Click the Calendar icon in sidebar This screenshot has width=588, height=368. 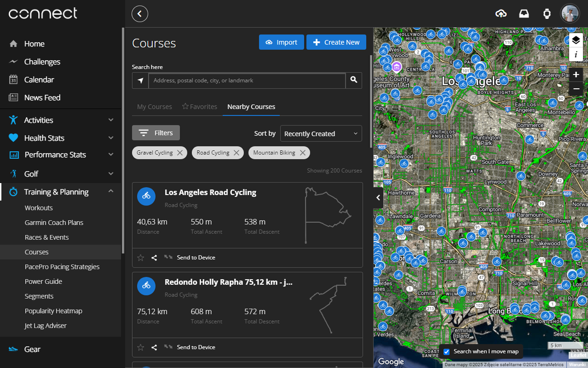click(13, 80)
